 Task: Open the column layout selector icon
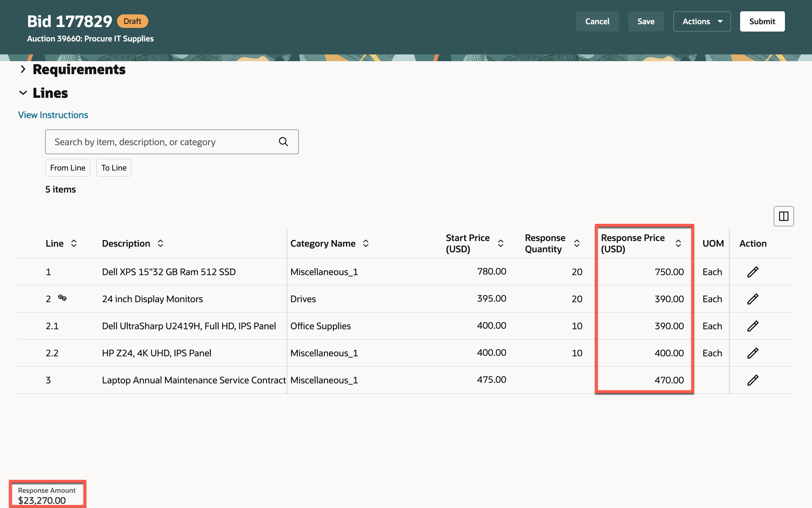pos(784,216)
